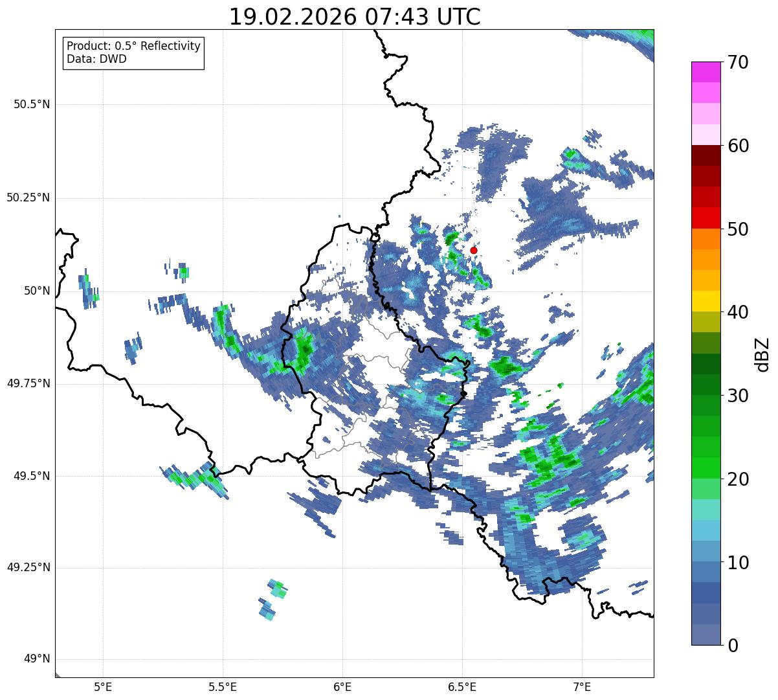
Task: Click the bright green colorbar segment at 20
Action: (x=706, y=468)
